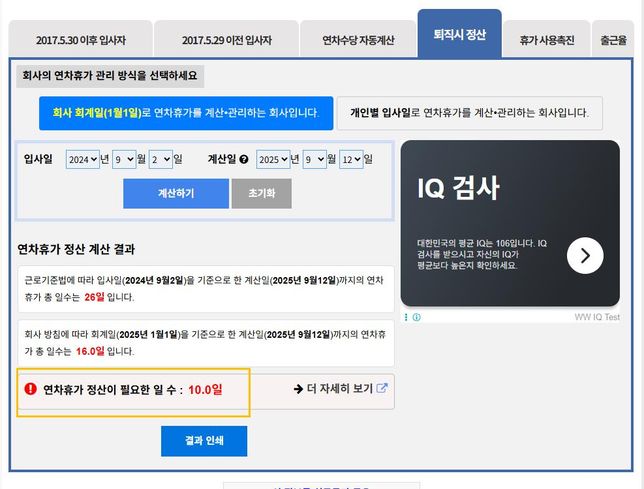The width and height of the screenshot is (644, 489).
Task: Click the ad info icon below the banner
Action: click(x=416, y=317)
